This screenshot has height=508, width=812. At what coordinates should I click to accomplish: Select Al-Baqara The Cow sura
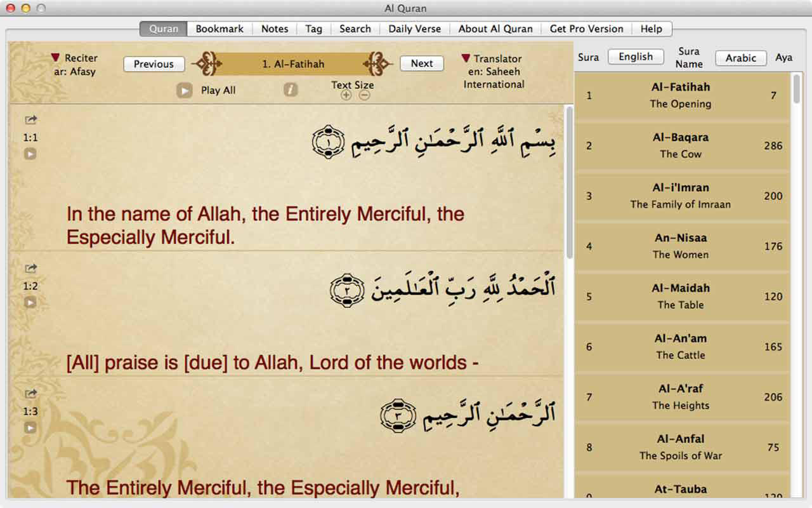[683, 145]
